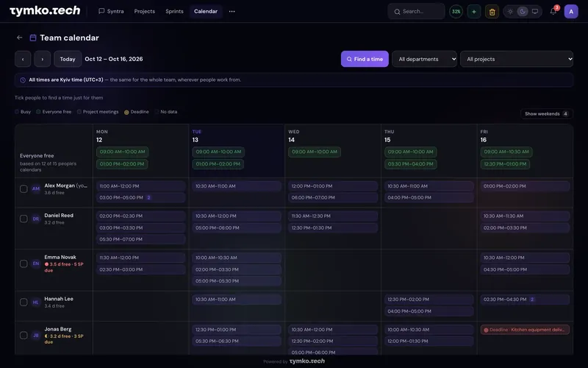Click Alex Morgan's AM avatar
The height and width of the screenshot is (368, 588).
click(36, 188)
